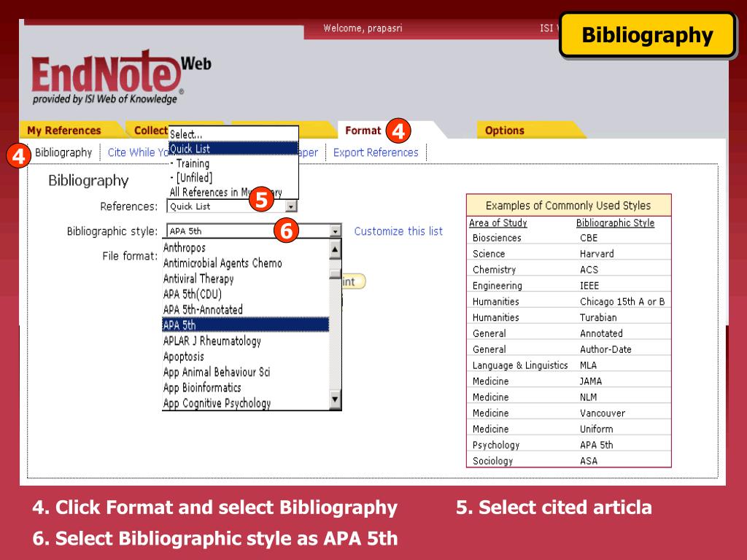
Task: Open the Bibliographic style dropdown arrow
Action: tap(336, 231)
